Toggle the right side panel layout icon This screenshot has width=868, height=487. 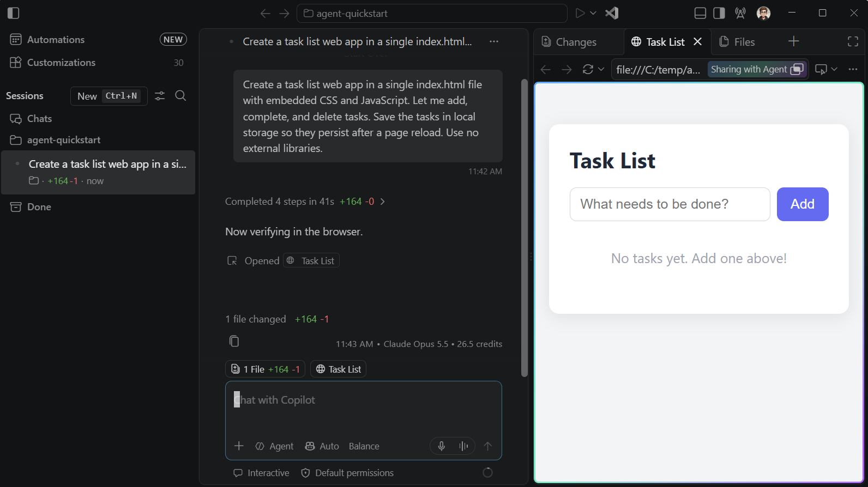[x=719, y=13]
